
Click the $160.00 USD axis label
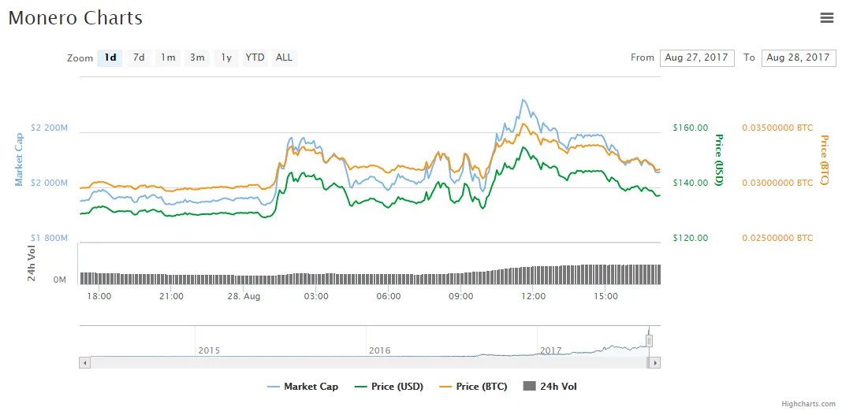point(691,128)
